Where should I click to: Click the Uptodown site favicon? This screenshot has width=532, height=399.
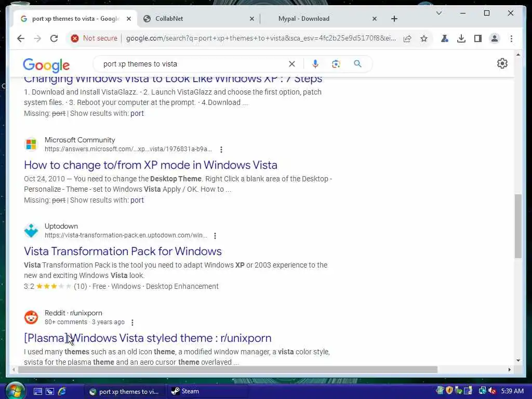tap(31, 231)
